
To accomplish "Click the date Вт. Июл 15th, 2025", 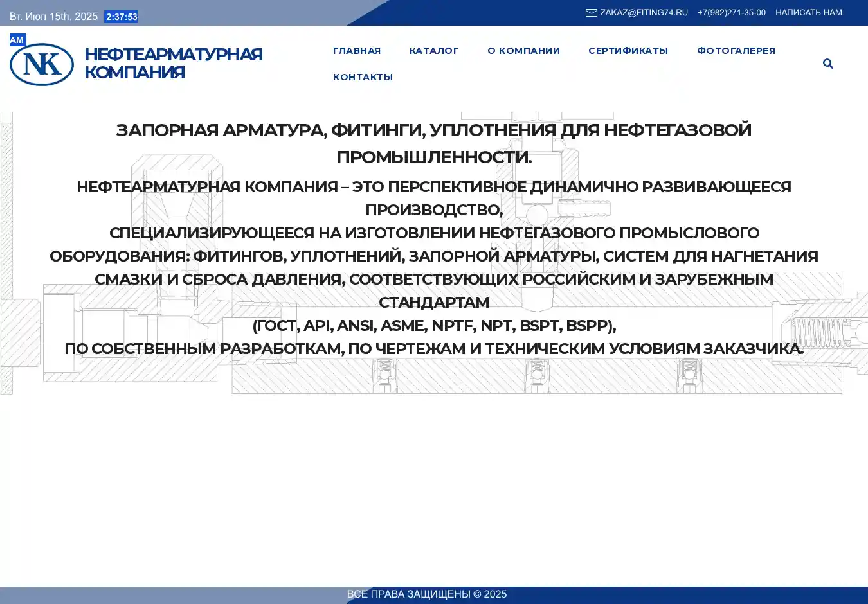I will 54,17.
